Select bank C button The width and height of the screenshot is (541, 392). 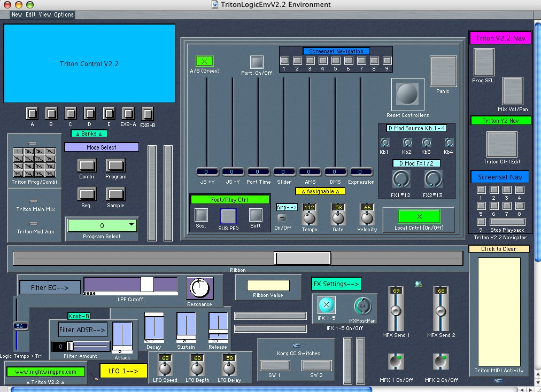71,113
